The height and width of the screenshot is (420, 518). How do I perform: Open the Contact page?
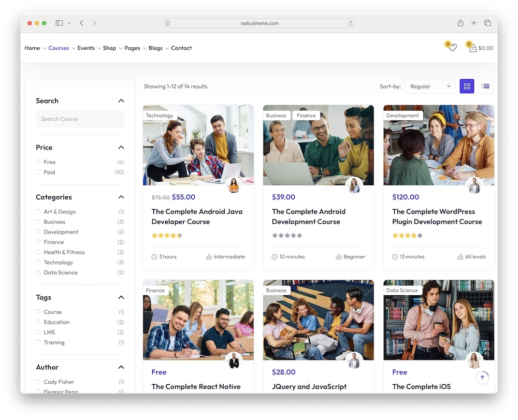[181, 48]
